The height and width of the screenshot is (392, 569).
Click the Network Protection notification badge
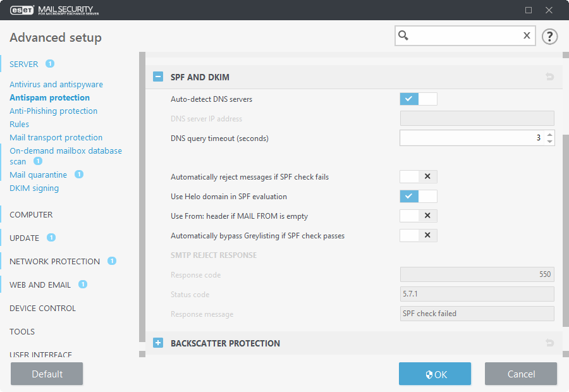point(112,261)
